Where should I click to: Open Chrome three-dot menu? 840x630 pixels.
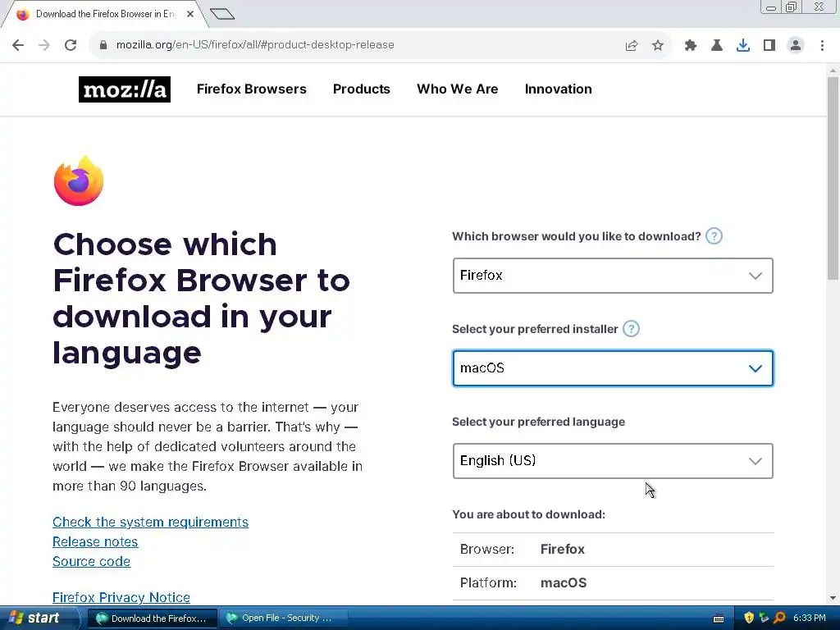coord(822,46)
